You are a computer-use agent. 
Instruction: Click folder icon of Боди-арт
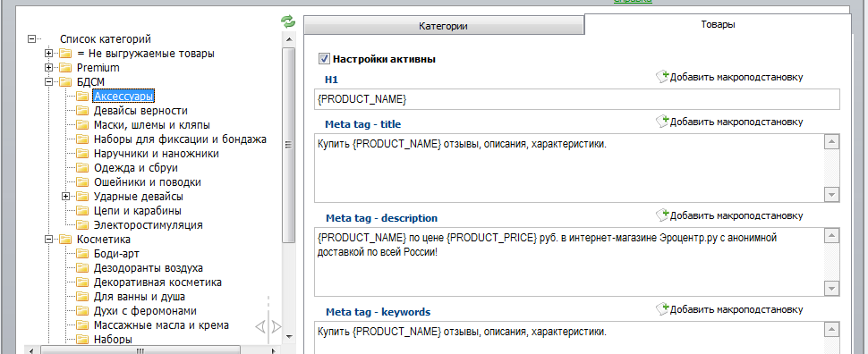click(82, 254)
